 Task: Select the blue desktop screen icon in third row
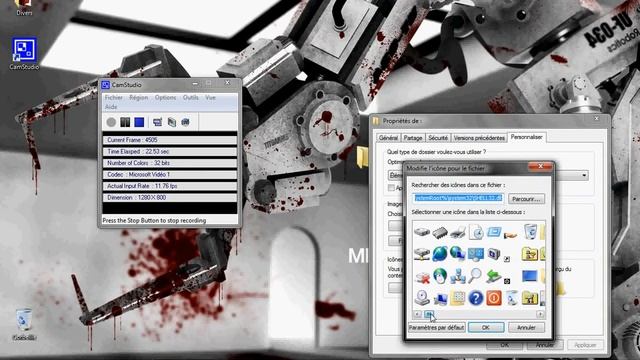(x=530, y=276)
